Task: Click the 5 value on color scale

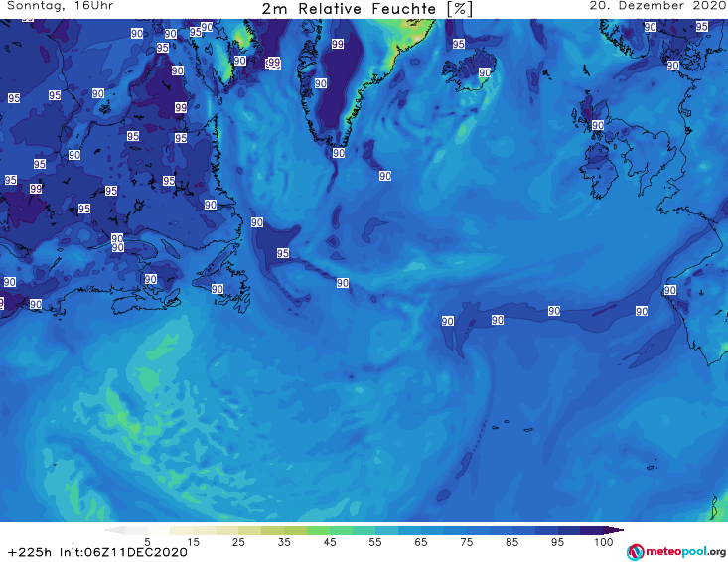Action: click(147, 542)
